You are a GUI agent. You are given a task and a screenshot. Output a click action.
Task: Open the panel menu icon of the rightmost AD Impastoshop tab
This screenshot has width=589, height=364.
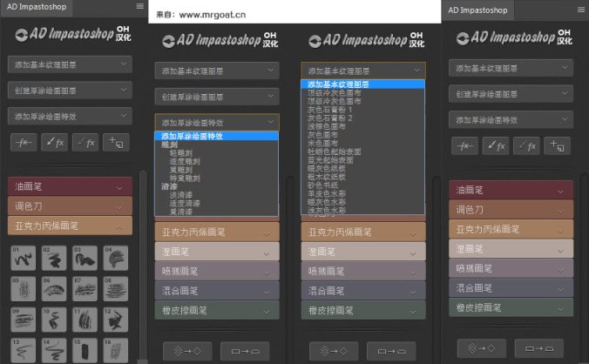coord(579,10)
